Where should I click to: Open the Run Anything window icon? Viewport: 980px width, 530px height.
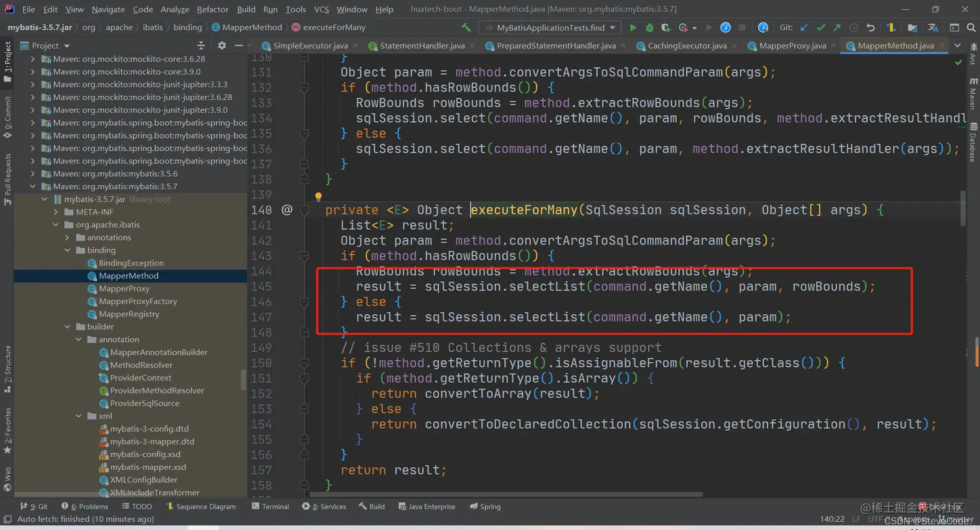tap(954, 27)
